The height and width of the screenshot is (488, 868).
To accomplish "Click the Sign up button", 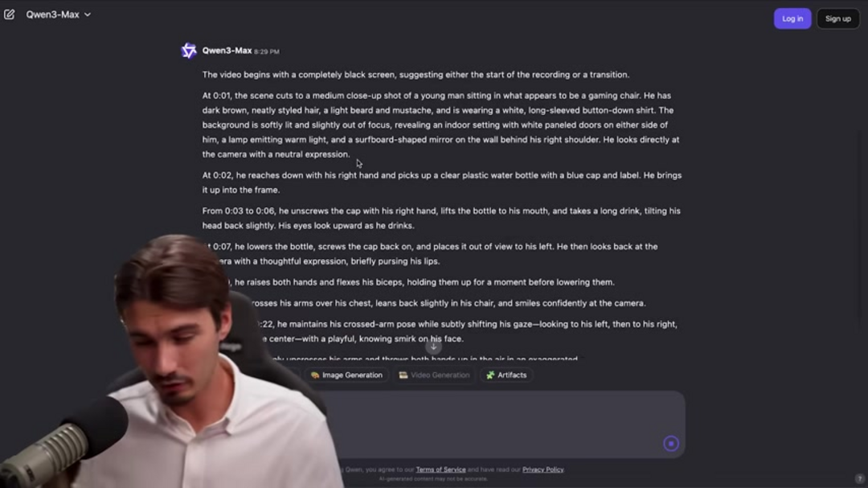I will coord(837,18).
